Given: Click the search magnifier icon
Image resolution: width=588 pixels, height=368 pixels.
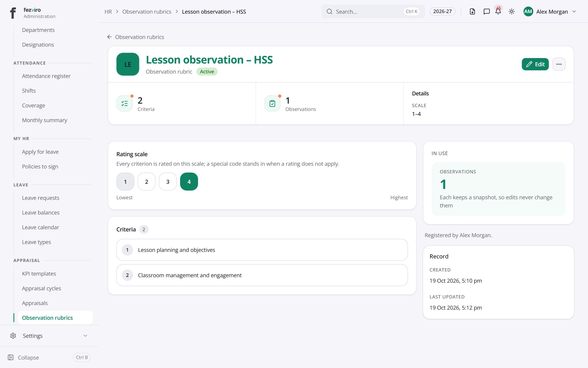Looking at the screenshot, I should (x=329, y=11).
